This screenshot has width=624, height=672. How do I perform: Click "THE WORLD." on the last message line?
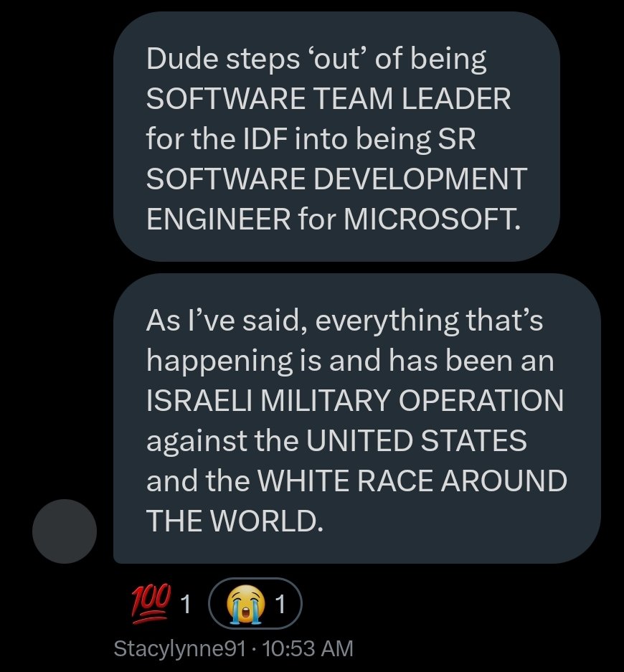coord(230,521)
